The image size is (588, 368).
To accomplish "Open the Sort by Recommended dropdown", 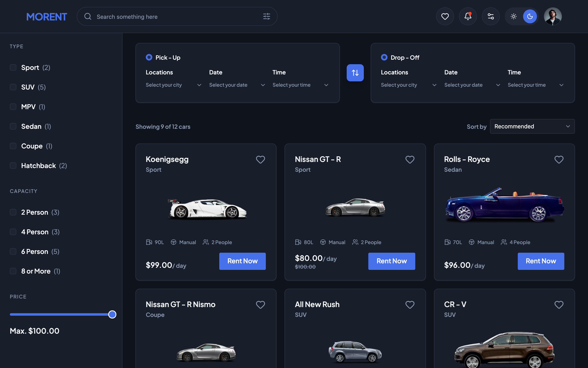I will point(532,126).
